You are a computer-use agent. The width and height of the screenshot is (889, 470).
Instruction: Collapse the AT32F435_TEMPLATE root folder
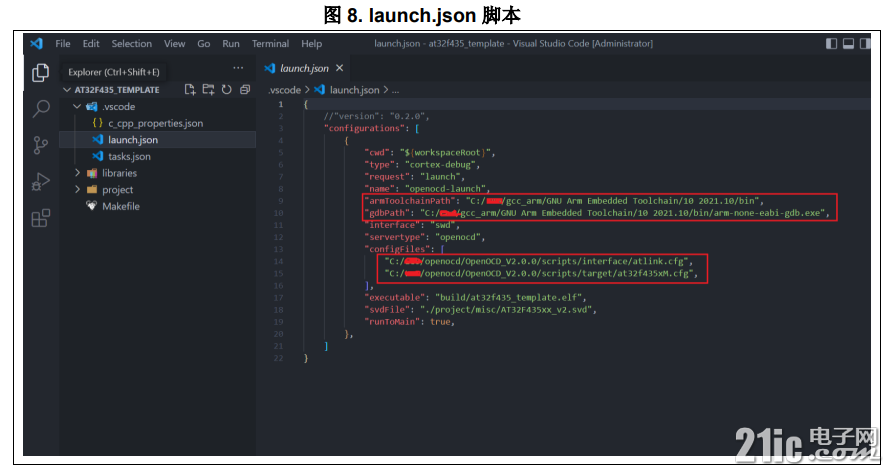(x=67, y=90)
